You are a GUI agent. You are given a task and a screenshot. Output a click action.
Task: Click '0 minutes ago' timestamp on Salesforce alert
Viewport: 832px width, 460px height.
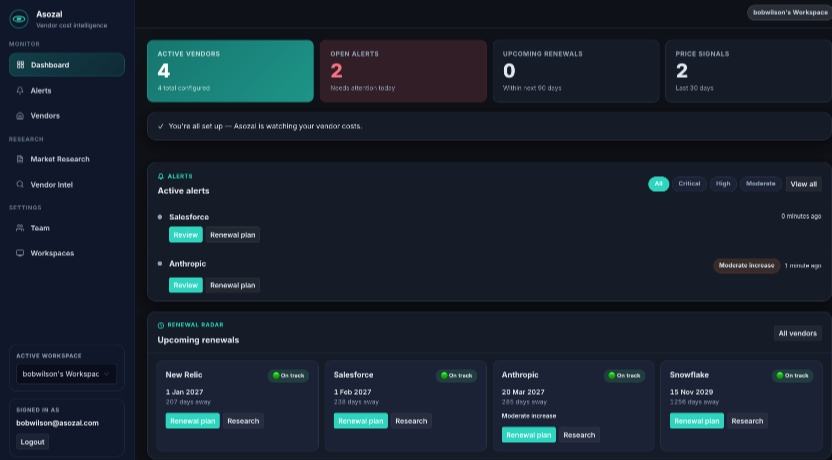pyautogui.click(x=801, y=216)
